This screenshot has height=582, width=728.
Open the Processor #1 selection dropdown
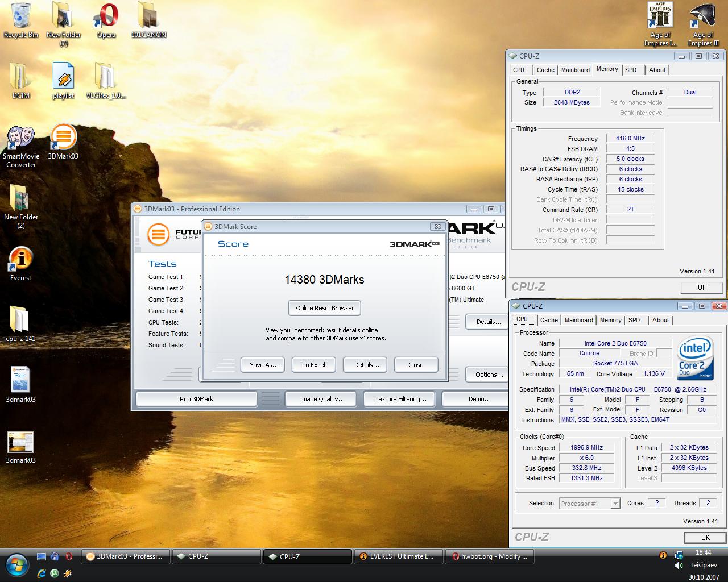589,504
